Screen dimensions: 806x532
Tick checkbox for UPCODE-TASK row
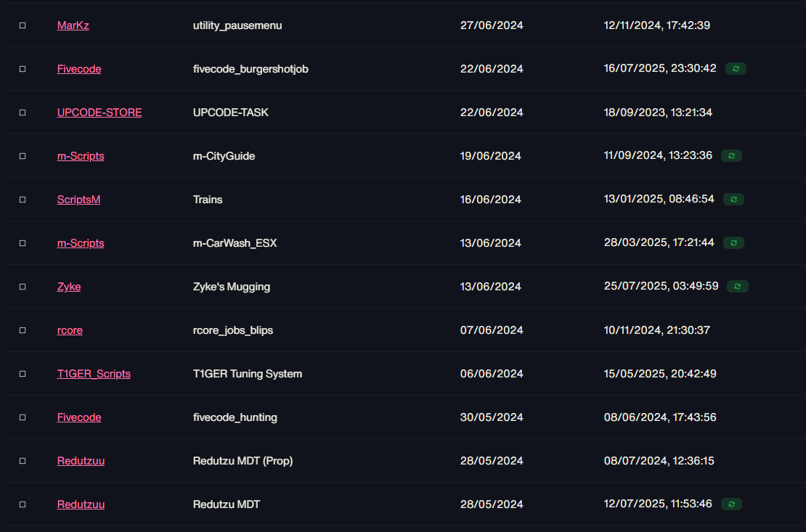click(x=23, y=112)
